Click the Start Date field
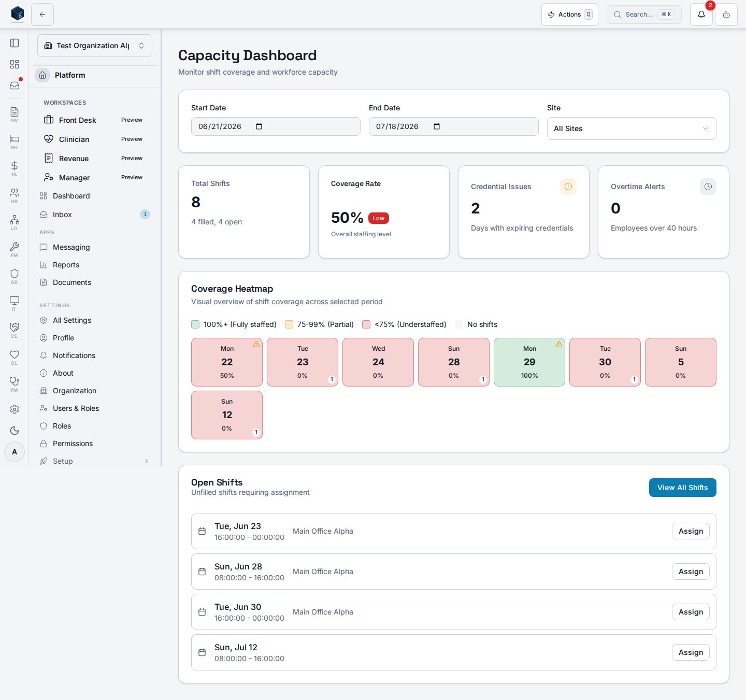The width and height of the screenshot is (746, 700). [276, 126]
